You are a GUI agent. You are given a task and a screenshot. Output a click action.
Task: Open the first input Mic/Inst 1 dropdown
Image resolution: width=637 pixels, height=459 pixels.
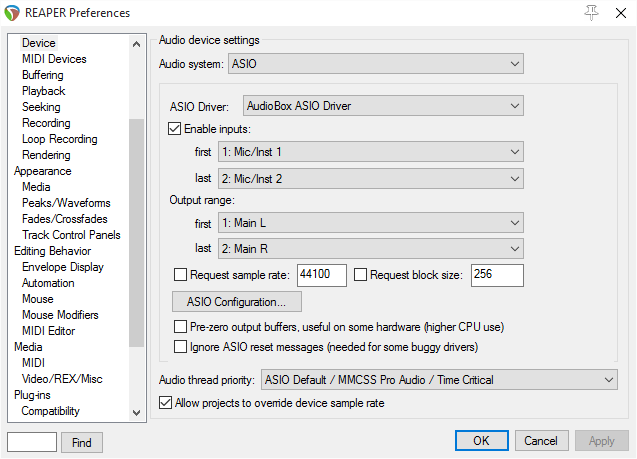pyautogui.click(x=371, y=152)
